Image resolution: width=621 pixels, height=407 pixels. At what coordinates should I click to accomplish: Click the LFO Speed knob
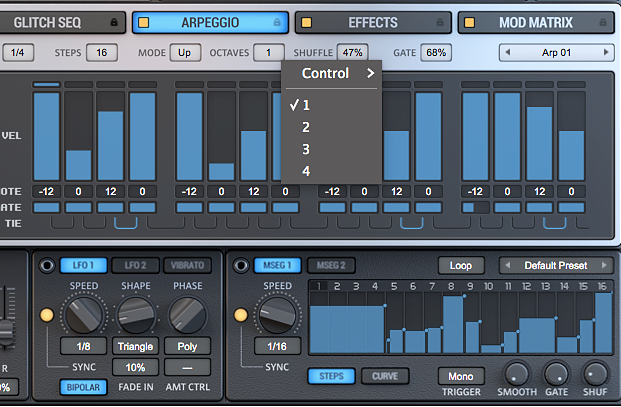tap(84, 315)
